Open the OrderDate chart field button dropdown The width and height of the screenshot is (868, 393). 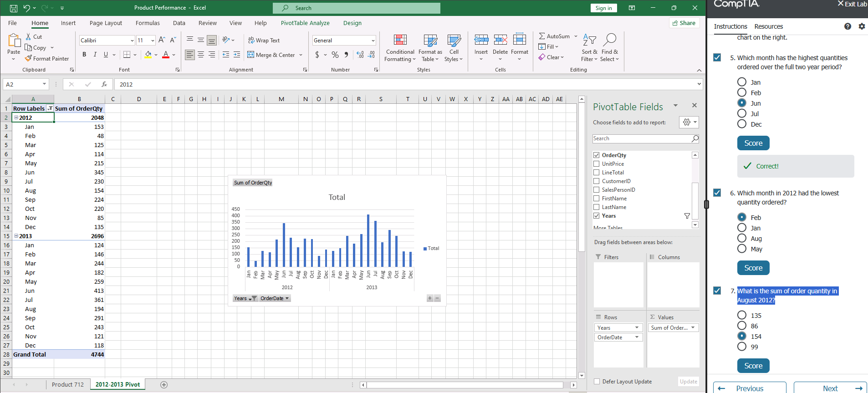(x=275, y=298)
